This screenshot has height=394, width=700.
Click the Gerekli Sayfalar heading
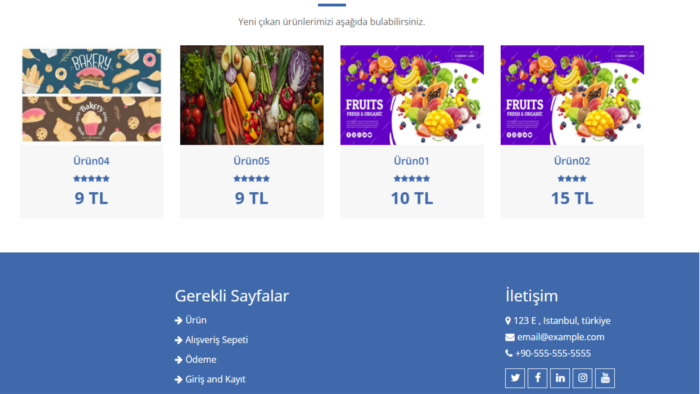[232, 296]
